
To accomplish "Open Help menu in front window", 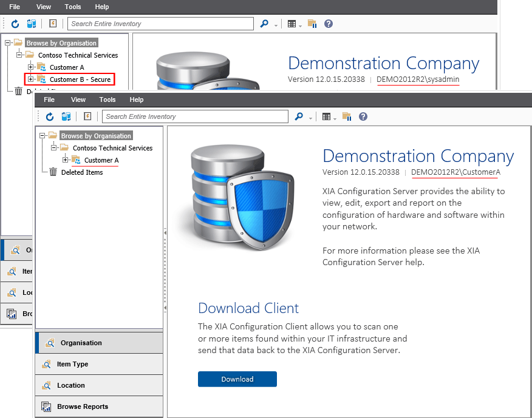I will [137, 99].
